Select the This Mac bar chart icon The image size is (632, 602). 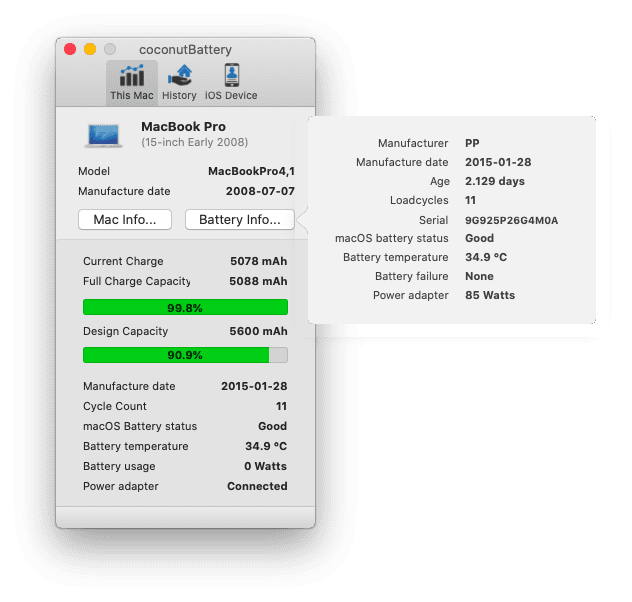(132, 75)
